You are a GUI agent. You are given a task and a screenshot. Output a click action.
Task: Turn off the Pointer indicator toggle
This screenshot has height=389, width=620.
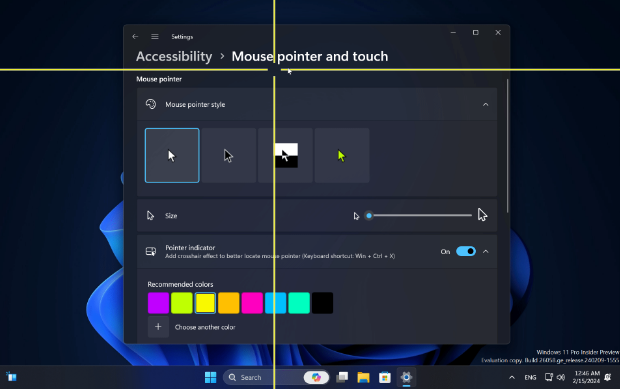pos(466,251)
